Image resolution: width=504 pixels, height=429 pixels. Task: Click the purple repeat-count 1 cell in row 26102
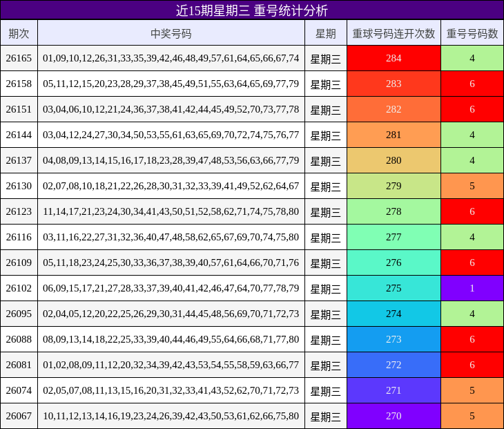point(472,288)
